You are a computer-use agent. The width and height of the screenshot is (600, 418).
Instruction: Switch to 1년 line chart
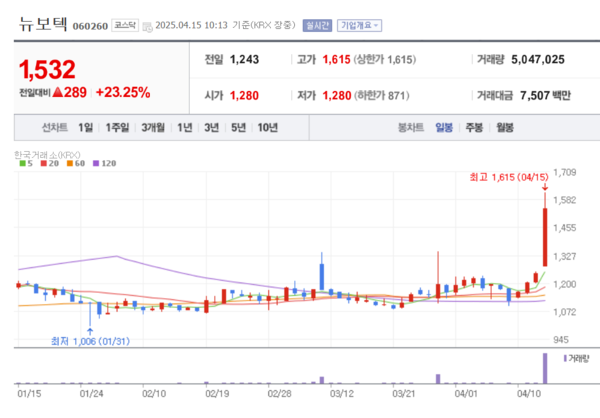(185, 127)
